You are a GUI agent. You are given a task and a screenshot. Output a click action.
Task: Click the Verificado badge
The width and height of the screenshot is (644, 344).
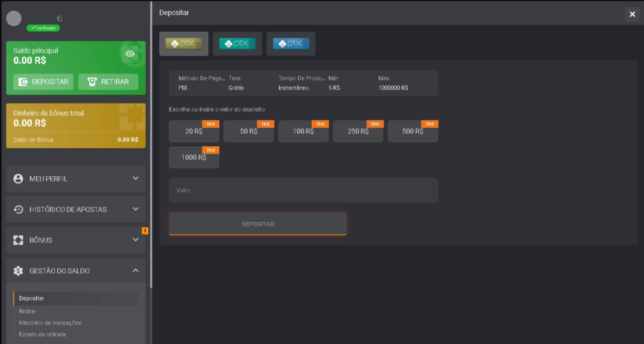click(43, 28)
